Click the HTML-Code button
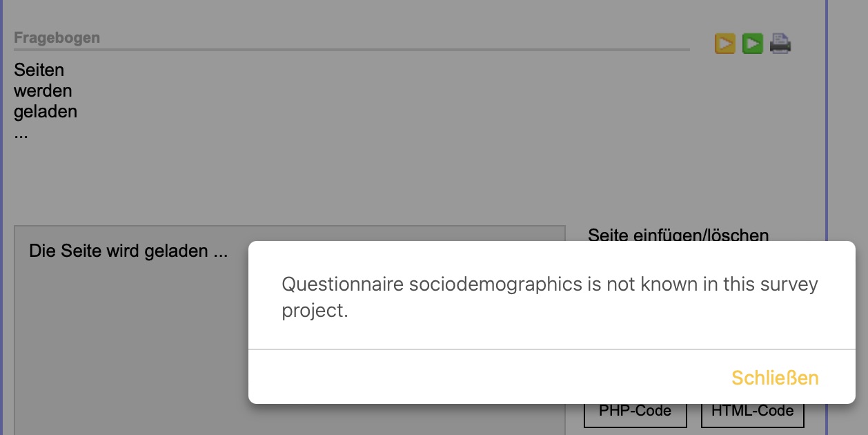Viewport: 868px width, 435px height. 753,411
